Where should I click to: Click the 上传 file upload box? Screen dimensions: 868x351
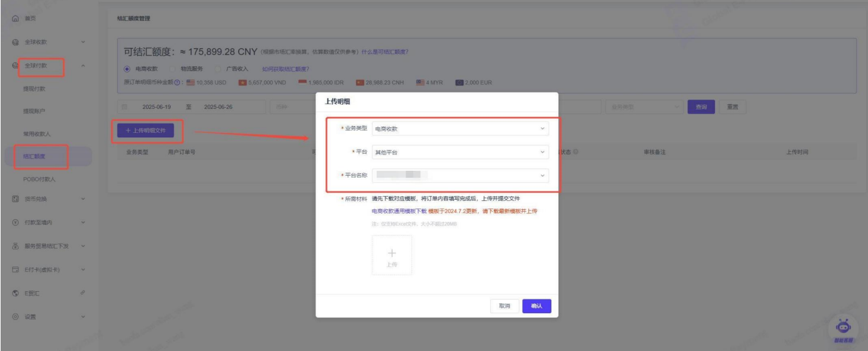click(x=391, y=255)
